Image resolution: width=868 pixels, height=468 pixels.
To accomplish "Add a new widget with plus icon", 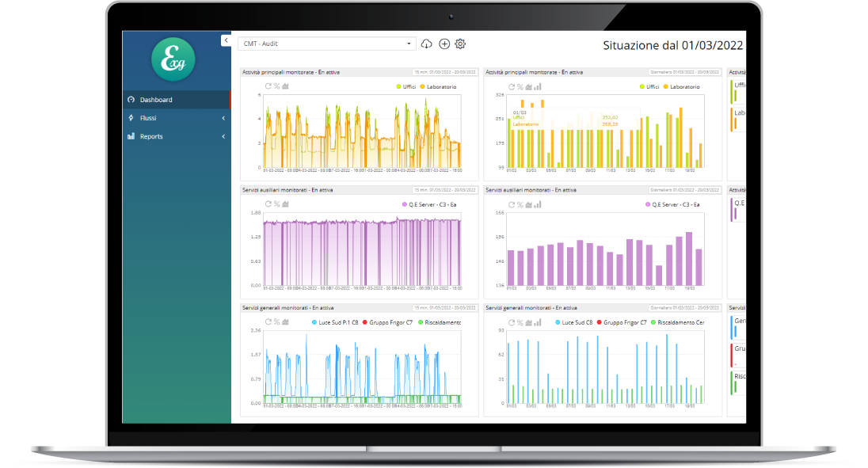I will point(444,44).
